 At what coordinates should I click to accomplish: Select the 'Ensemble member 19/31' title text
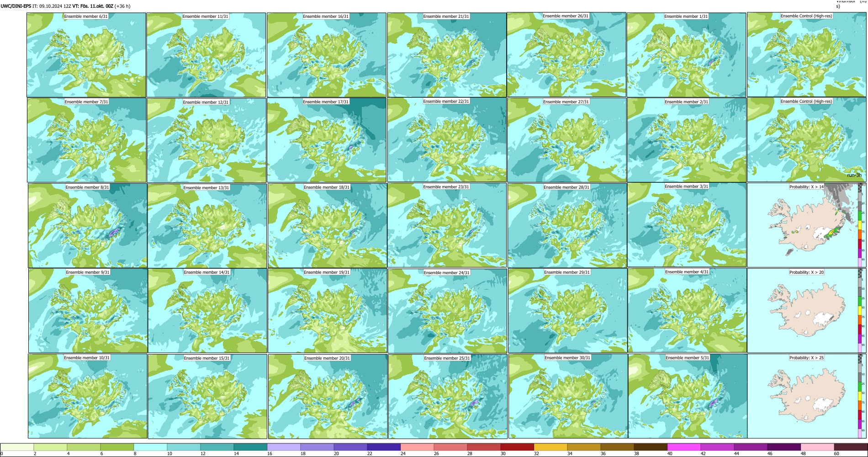point(327,272)
